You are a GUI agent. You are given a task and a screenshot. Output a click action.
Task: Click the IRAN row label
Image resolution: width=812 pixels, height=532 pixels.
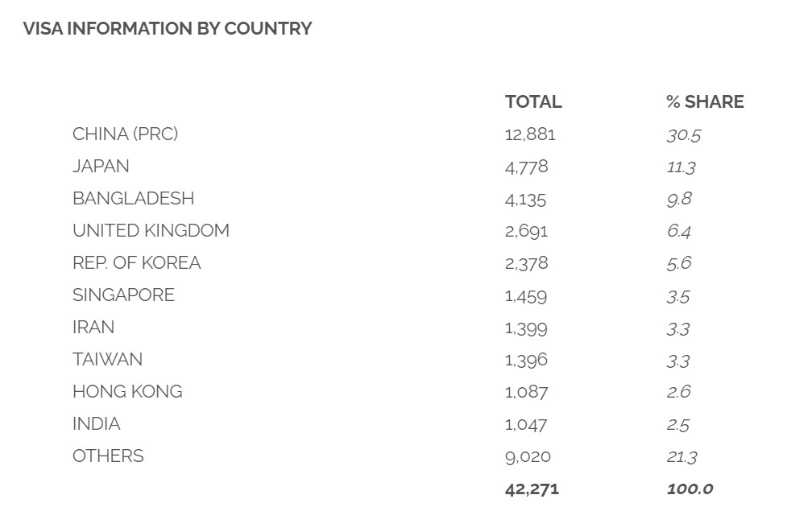click(93, 328)
